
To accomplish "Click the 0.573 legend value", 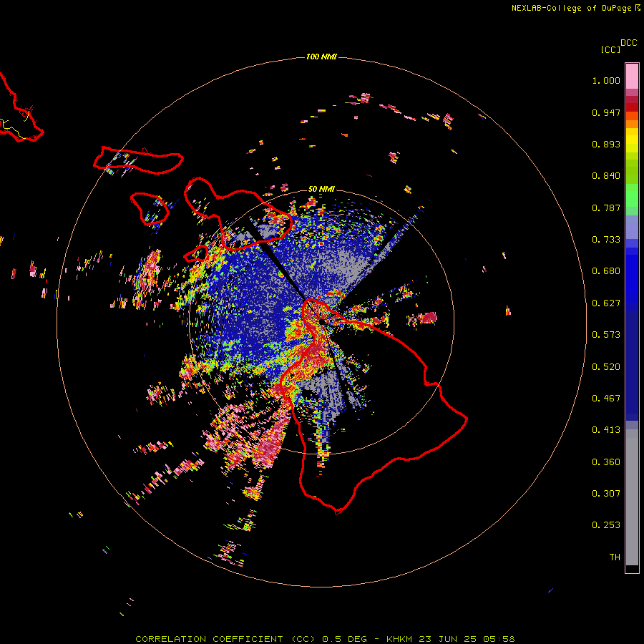I will tap(606, 335).
